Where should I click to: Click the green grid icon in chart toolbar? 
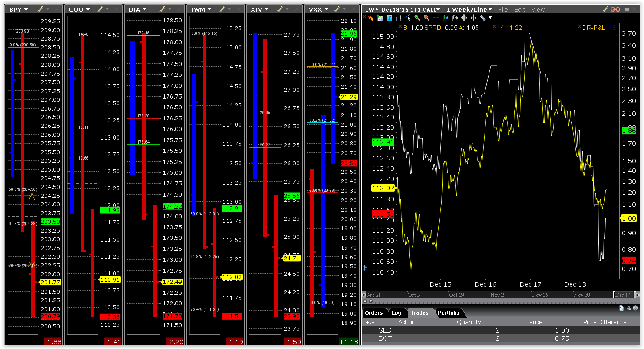(380, 18)
